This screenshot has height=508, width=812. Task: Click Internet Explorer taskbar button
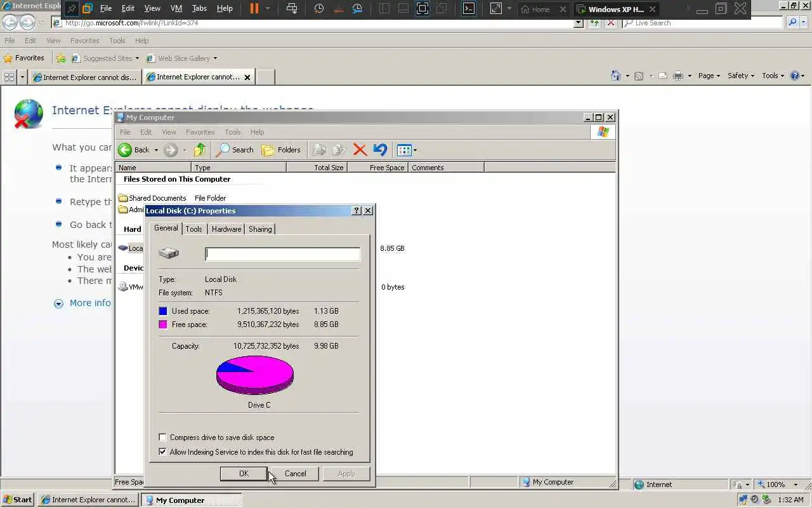pos(88,500)
